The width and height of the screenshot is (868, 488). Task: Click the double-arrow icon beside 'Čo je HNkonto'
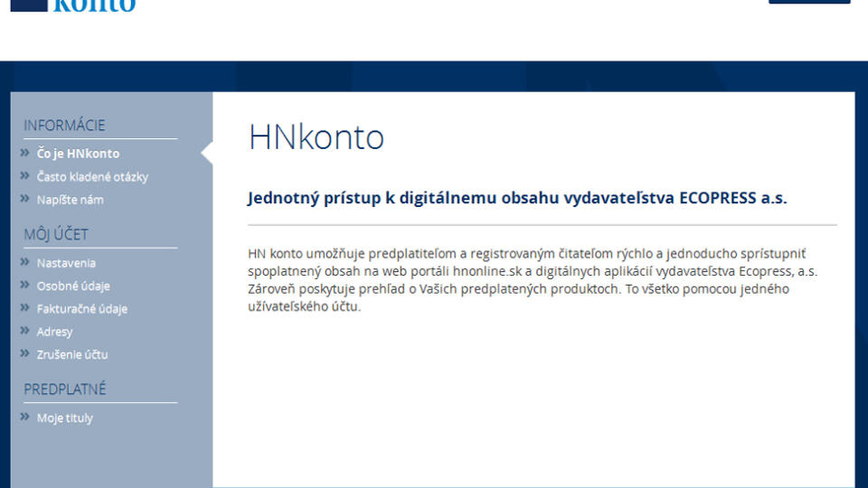pos(25,153)
